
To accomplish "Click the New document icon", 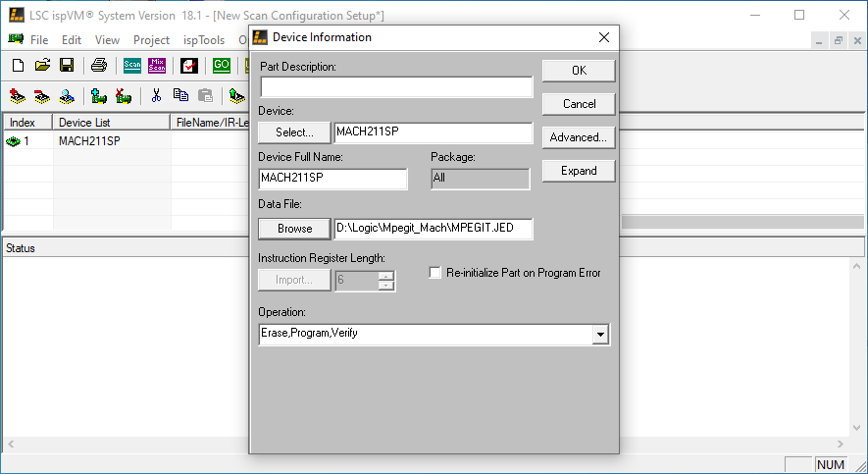I will (x=18, y=66).
